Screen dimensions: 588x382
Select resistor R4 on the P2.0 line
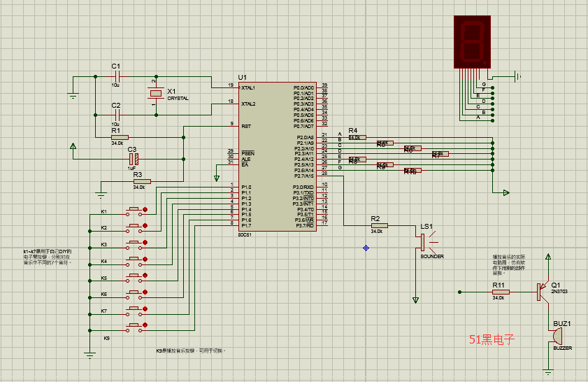pos(357,137)
